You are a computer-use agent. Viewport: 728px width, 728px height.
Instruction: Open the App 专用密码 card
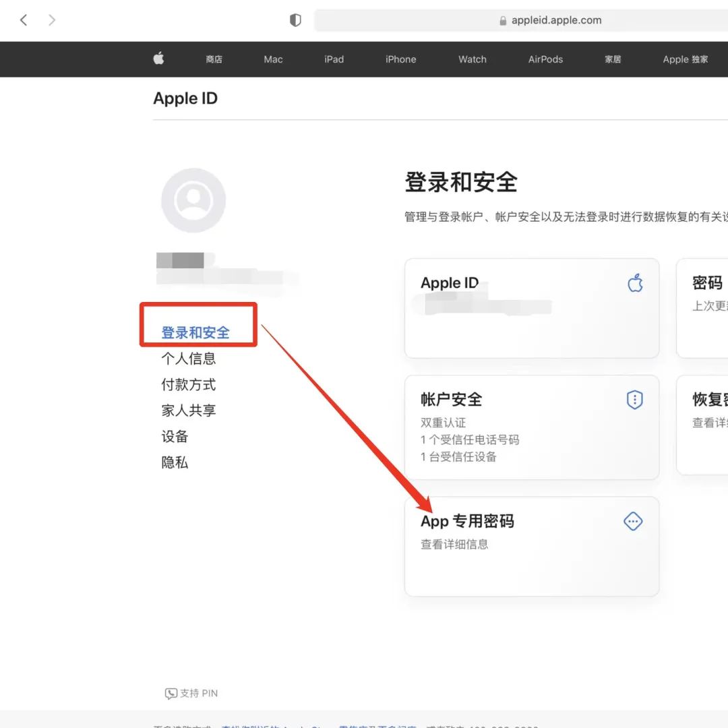click(532, 547)
